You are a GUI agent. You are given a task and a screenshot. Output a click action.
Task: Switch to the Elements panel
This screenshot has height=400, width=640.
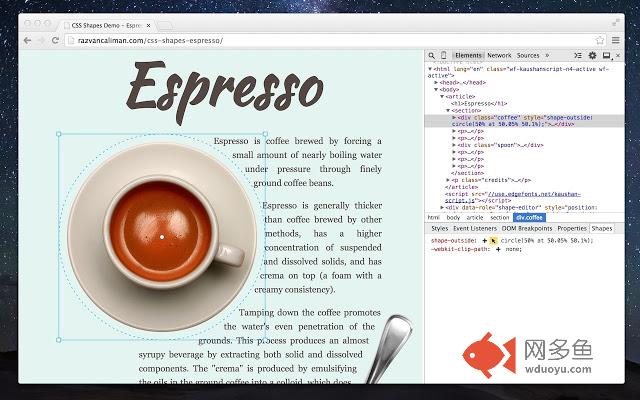[x=468, y=55]
